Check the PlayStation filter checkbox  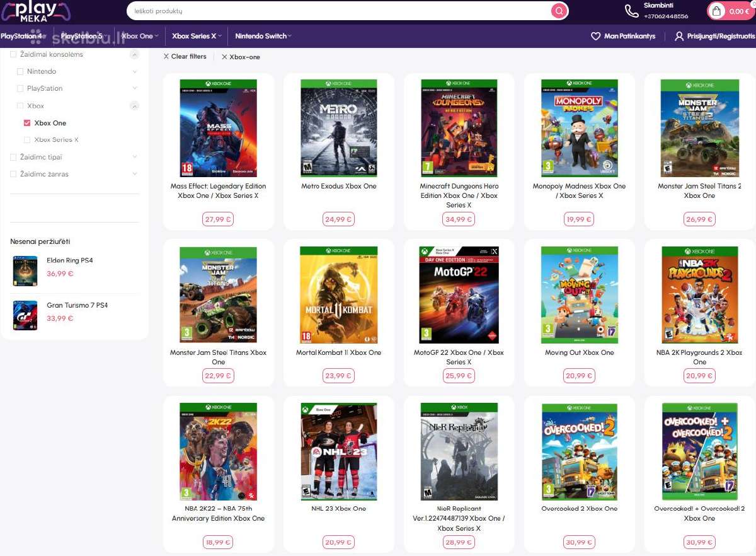(20, 89)
